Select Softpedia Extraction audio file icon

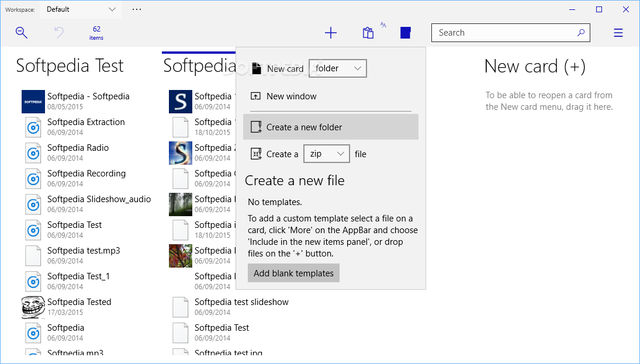33,127
